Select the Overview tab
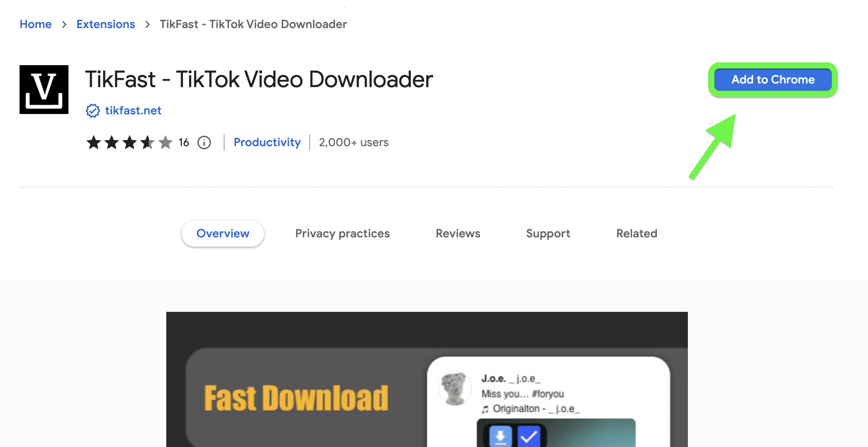Viewport: 868px width, 447px height. tap(223, 234)
